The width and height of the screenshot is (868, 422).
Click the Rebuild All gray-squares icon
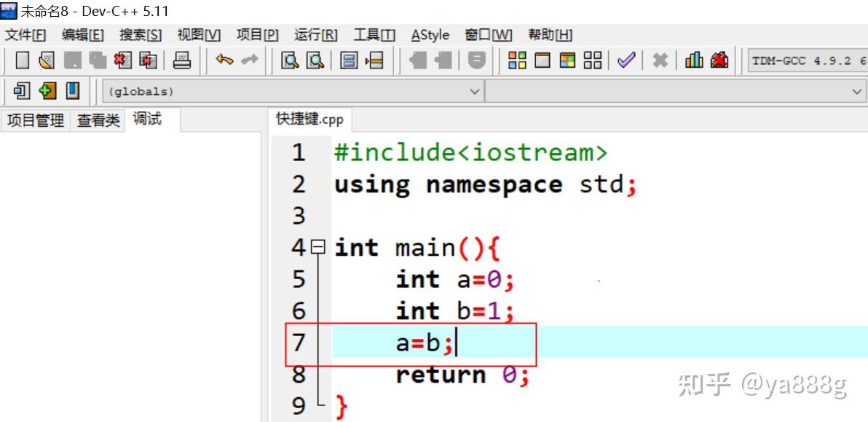(593, 60)
